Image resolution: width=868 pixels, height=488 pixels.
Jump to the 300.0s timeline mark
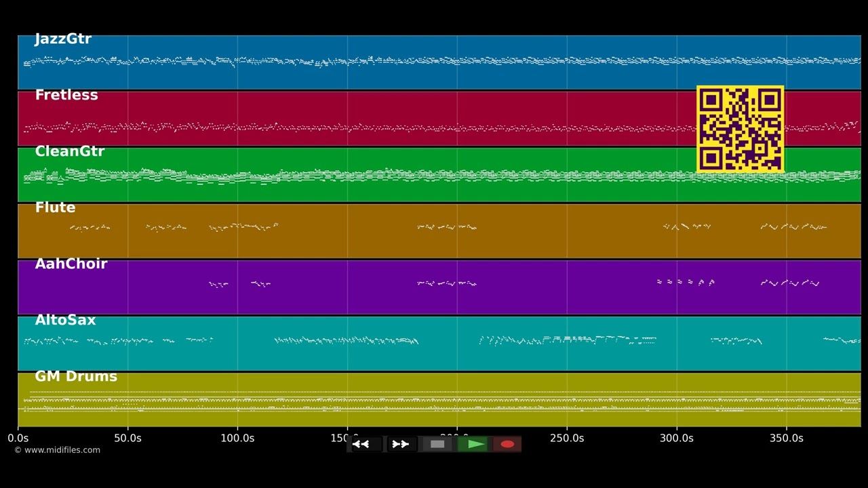pyautogui.click(x=677, y=439)
